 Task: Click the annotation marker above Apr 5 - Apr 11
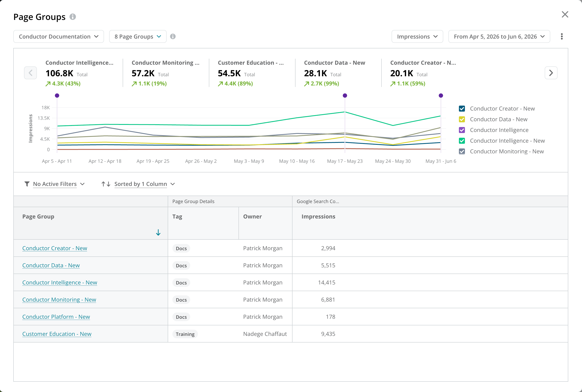point(57,96)
